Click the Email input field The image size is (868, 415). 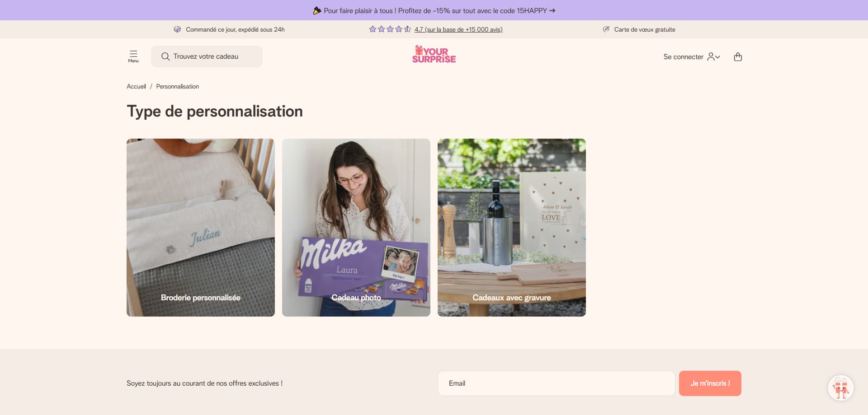(x=556, y=383)
